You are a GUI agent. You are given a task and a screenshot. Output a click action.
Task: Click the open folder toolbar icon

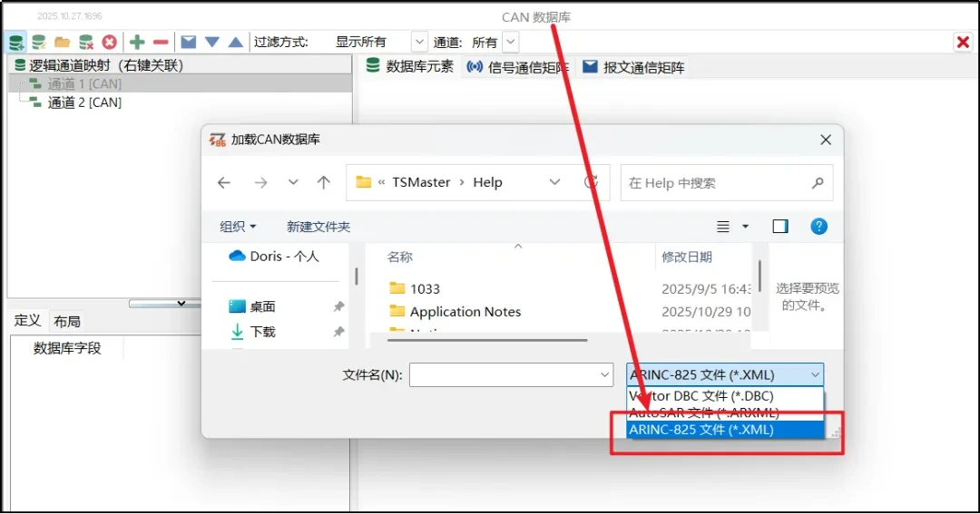tap(62, 42)
